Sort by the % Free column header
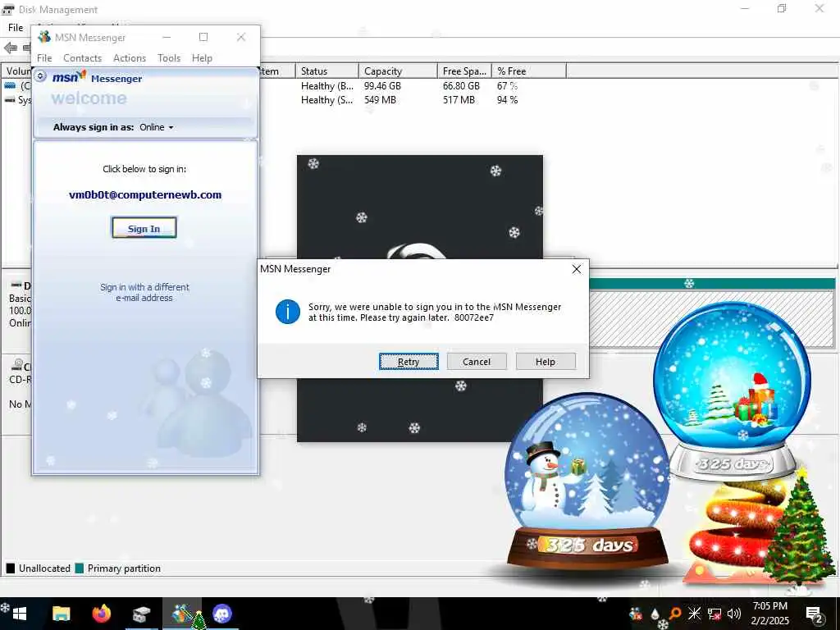This screenshot has width=840, height=630. (529, 71)
